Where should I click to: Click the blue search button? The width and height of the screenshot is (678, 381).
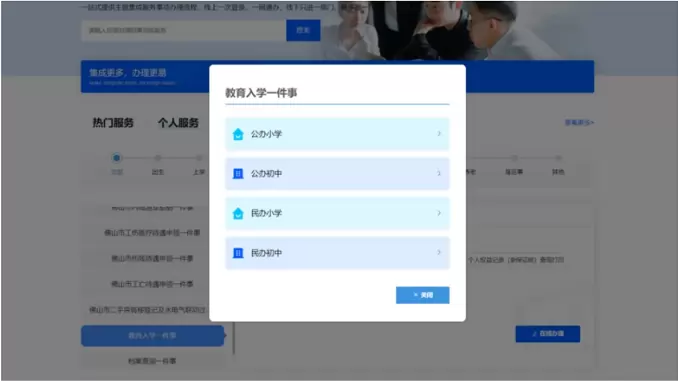303,30
